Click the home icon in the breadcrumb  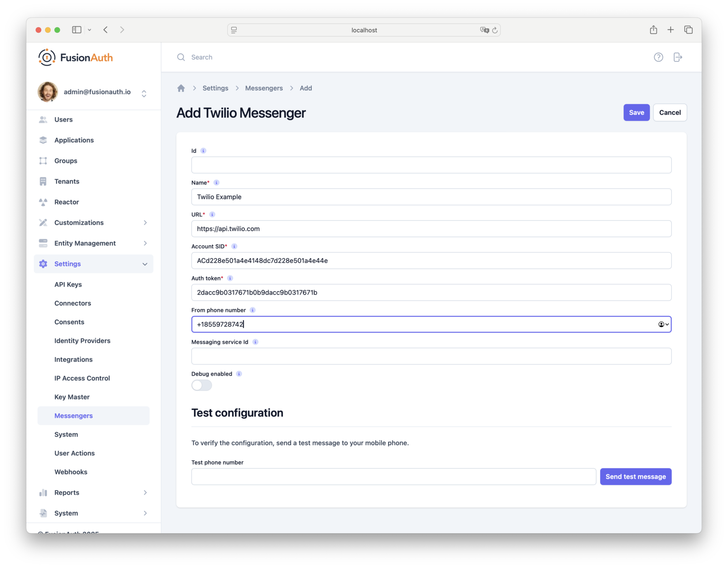coord(181,88)
